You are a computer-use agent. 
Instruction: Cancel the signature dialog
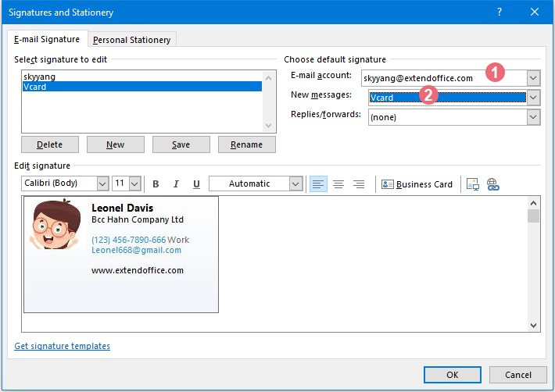pos(517,375)
